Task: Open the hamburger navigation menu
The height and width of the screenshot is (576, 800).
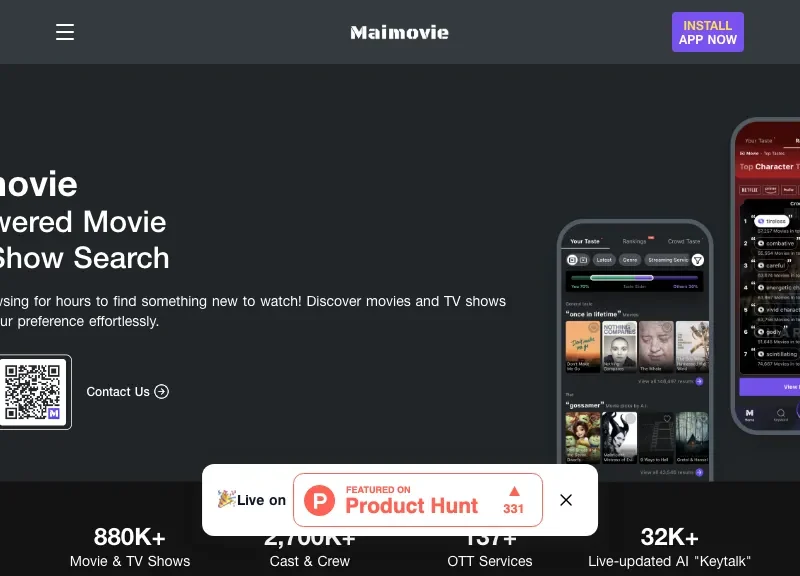Action: click(x=65, y=31)
